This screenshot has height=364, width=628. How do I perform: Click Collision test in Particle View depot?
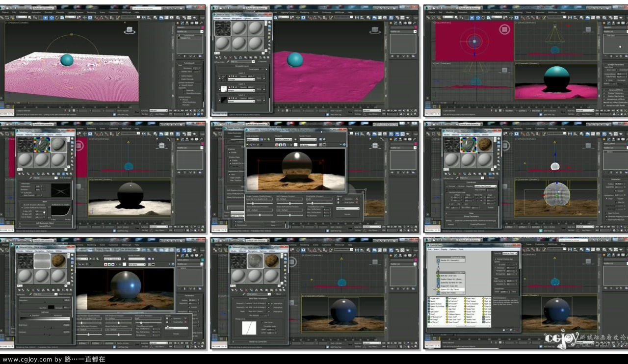point(451,312)
